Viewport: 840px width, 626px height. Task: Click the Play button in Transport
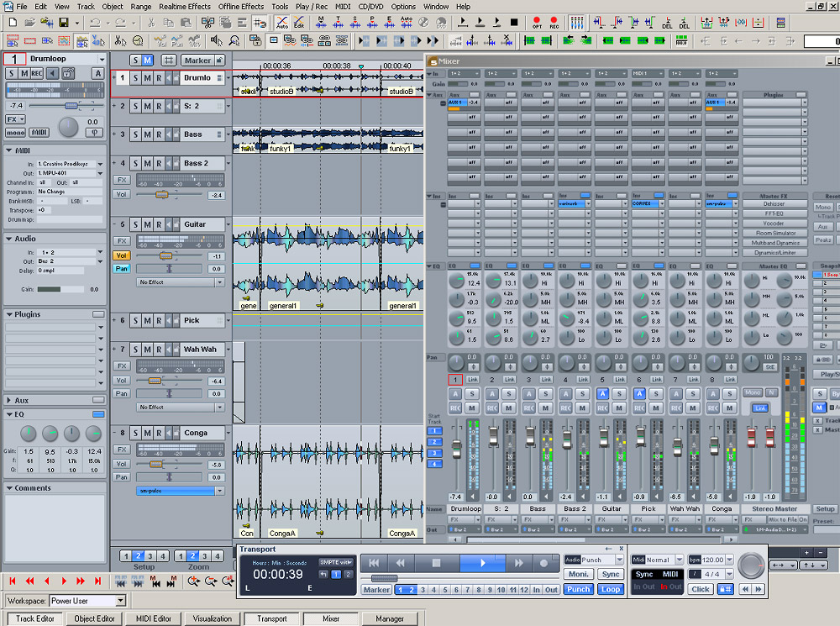(482, 563)
